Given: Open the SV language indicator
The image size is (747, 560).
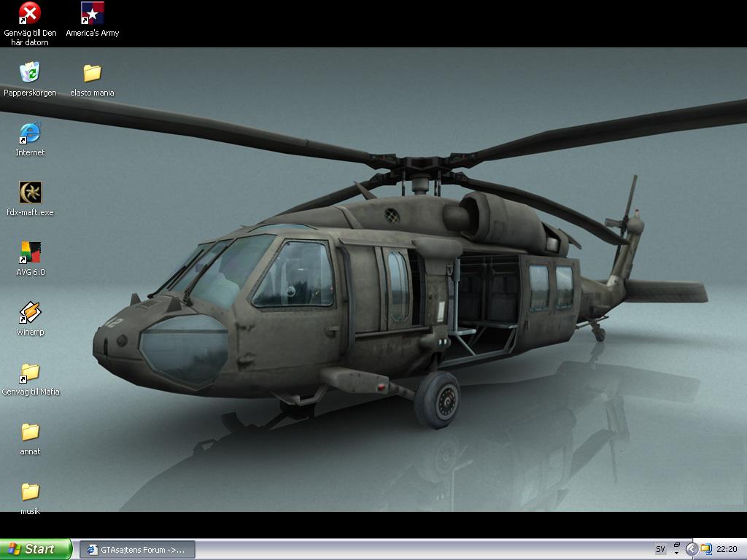Looking at the screenshot, I should pyautogui.click(x=660, y=550).
